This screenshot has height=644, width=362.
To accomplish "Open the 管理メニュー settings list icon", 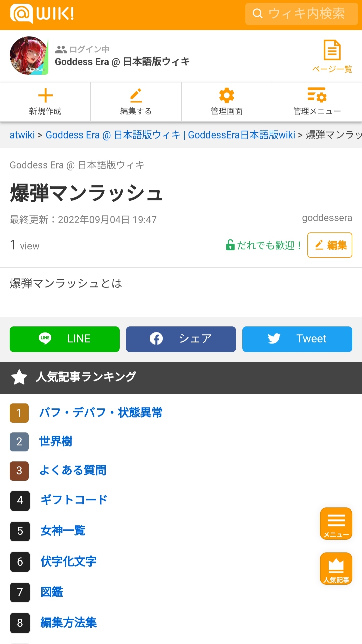I will point(317,95).
